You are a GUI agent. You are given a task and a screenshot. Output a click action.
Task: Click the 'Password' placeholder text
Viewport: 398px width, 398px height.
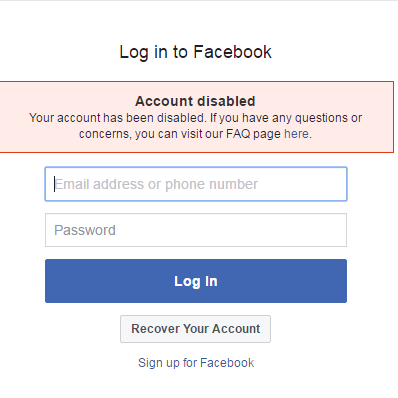(x=85, y=230)
